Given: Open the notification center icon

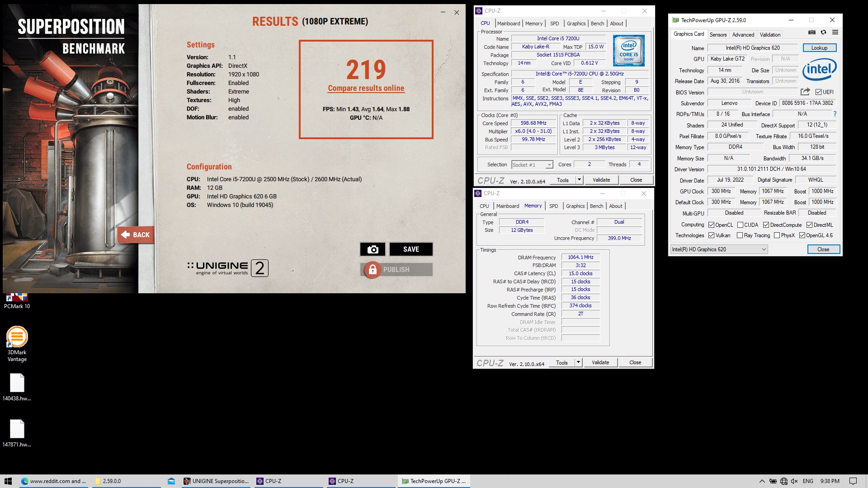Looking at the screenshot, I should click(x=853, y=481).
